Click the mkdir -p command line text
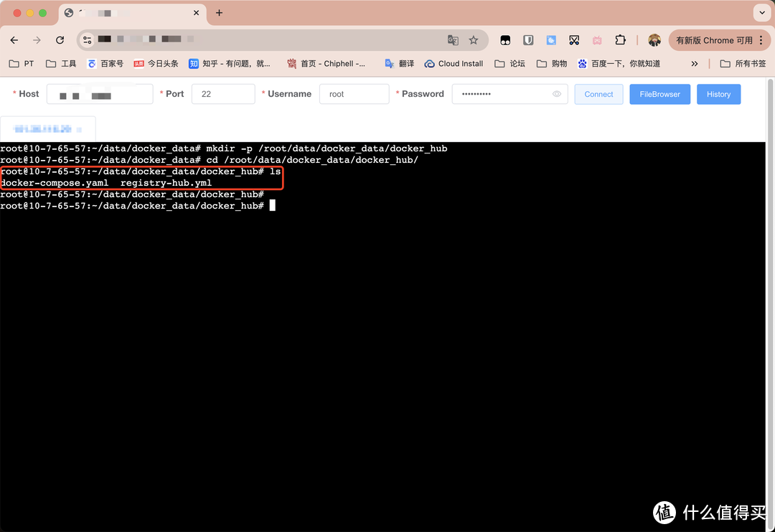The width and height of the screenshot is (775, 532). point(327,148)
